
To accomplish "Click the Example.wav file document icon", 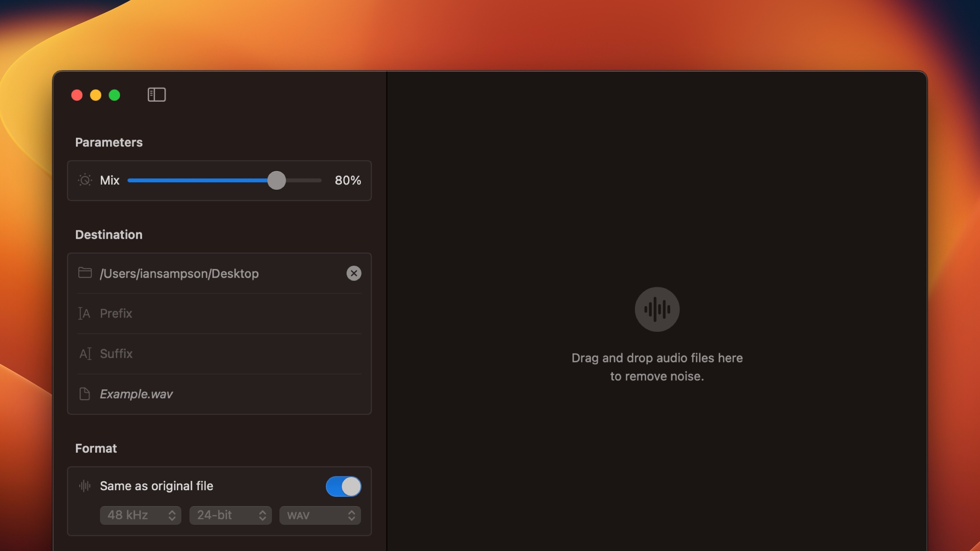I will (x=85, y=394).
